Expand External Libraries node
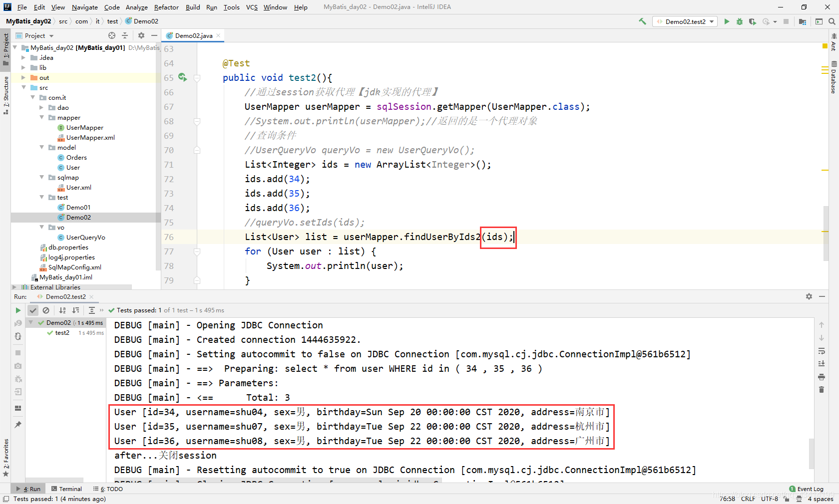The image size is (839, 504). tap(14, 287)
